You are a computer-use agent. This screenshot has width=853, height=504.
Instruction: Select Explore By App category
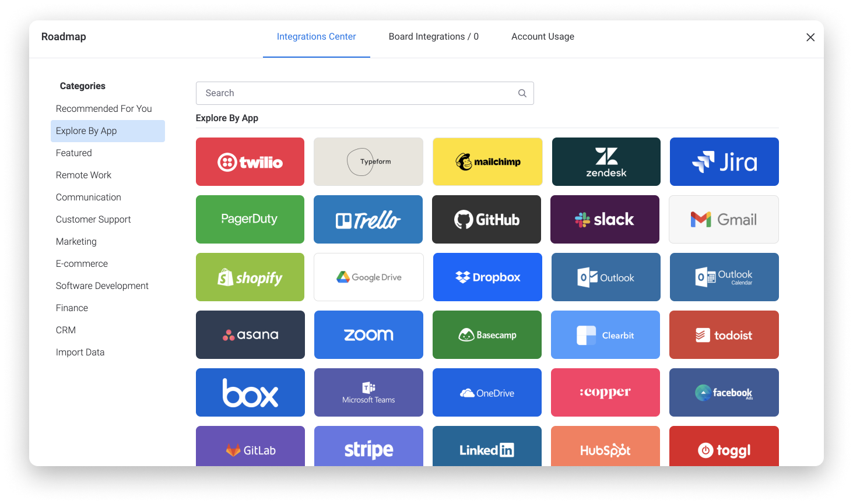point(108,131)
